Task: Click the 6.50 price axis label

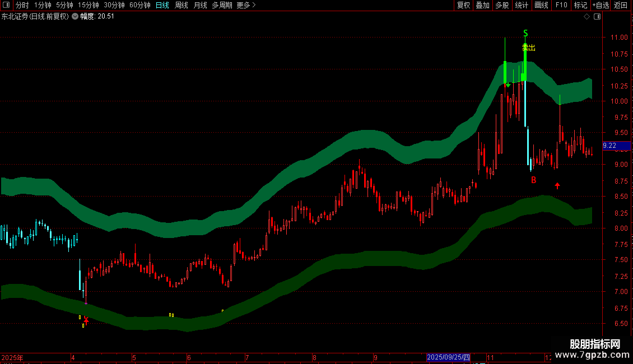Action: point(621,324)
